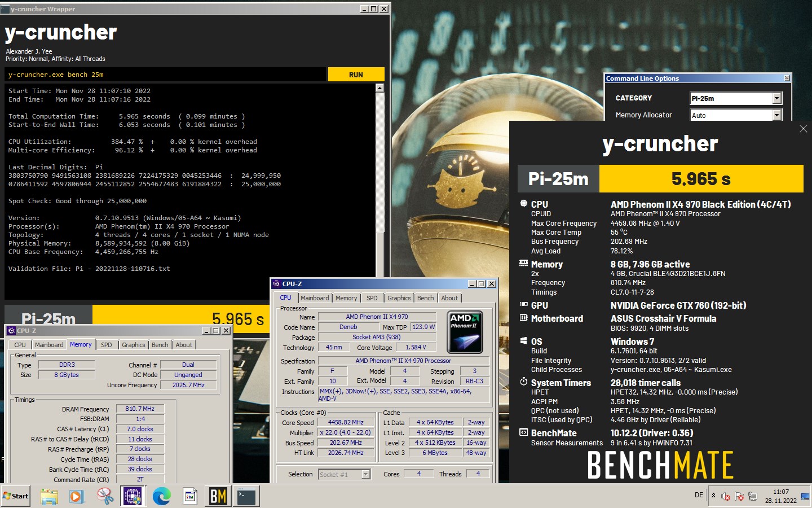Image resolution: width=812 pixels, height=508 pixels.
Task: Open the Action Center flag icon
Action: pyautogui.click(x=739, y=497)
